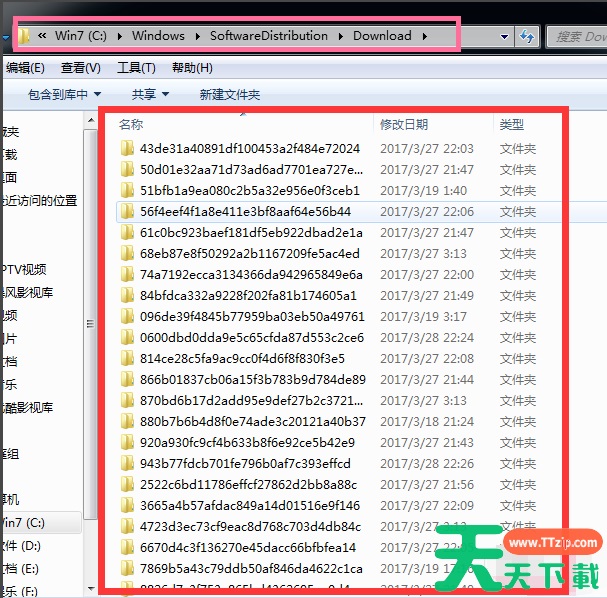Open the 共享 dropdown
Image resolution: width=607 pixels, height=598 pixels.
tap(150, 94)
